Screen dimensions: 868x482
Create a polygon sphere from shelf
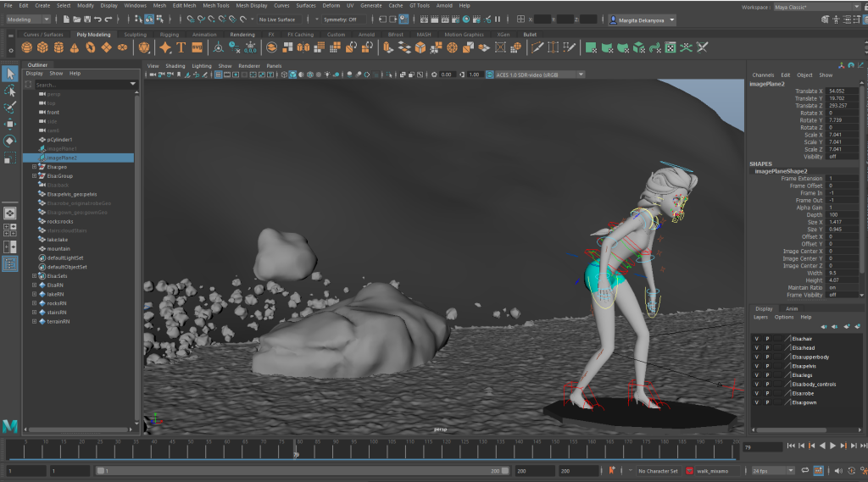pyautogui.click(x=26, y=47)
